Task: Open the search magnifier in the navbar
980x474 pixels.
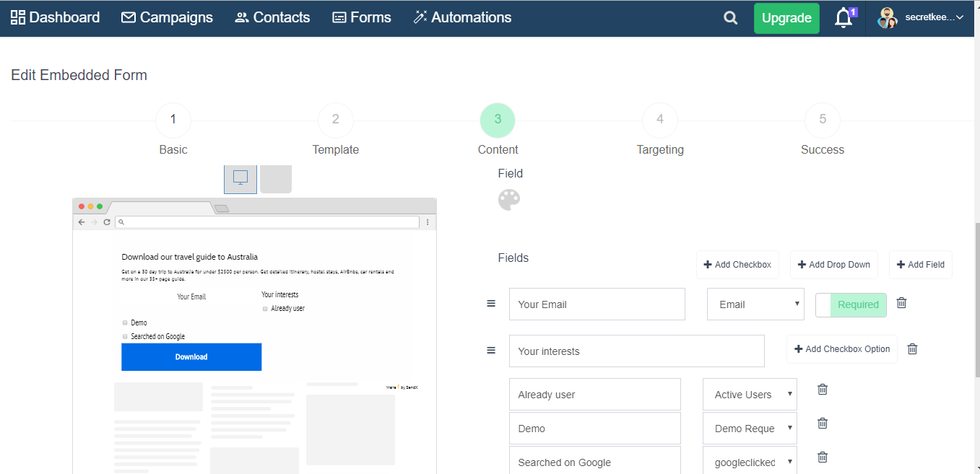Action: coord(730,18)
